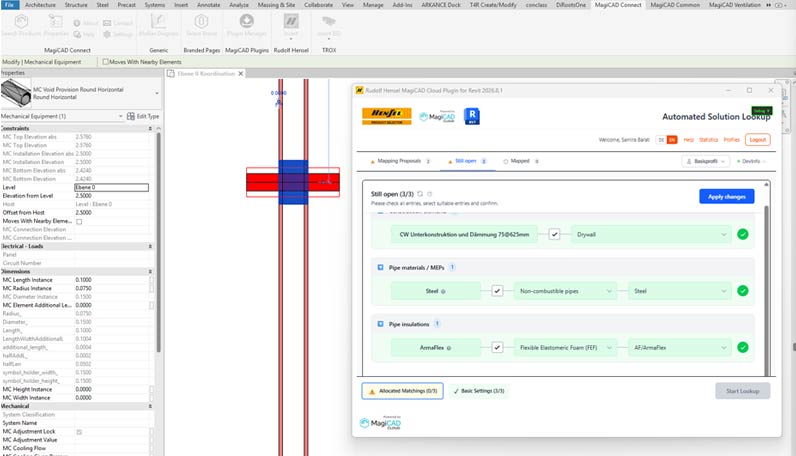
Task: Close the Ebene 0 Koordination view tab
Action: 241,74
